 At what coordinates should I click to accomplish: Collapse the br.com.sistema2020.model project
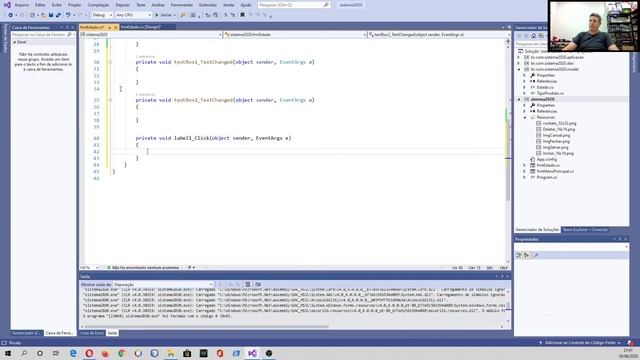click(519, 69)
